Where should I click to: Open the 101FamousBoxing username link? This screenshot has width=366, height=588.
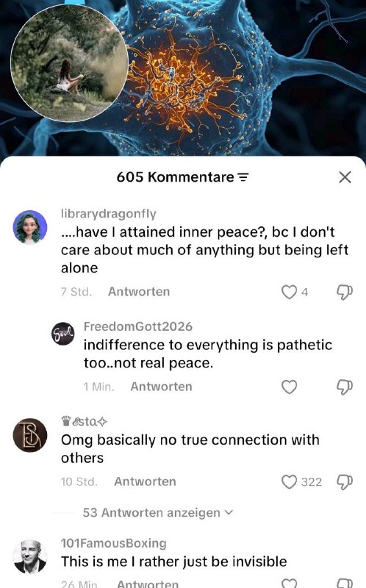point(114,543)
